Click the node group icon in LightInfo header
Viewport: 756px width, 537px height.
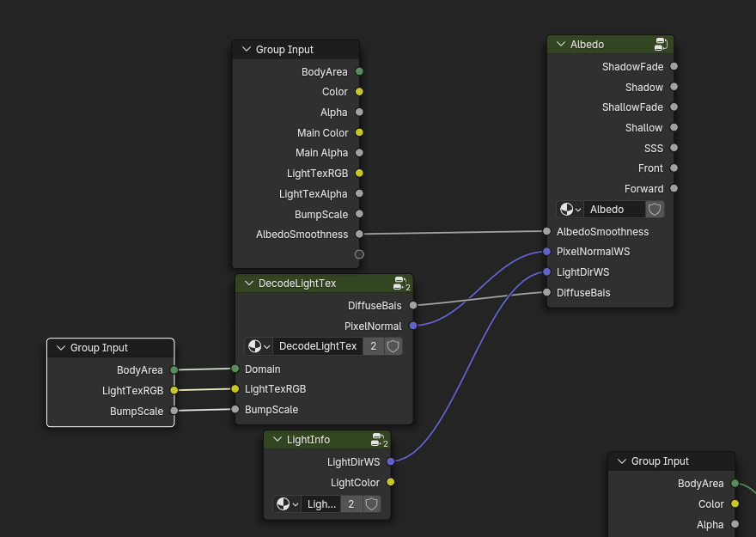tap(377, 439)
